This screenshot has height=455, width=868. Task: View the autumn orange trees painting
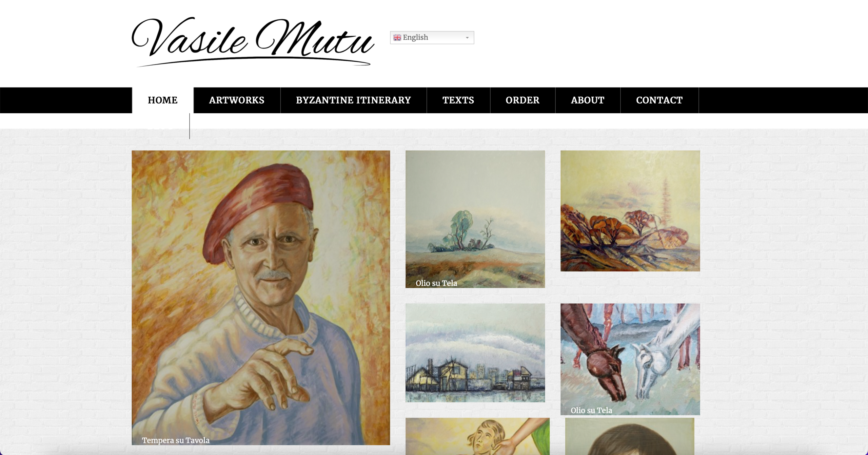[630, 211]
